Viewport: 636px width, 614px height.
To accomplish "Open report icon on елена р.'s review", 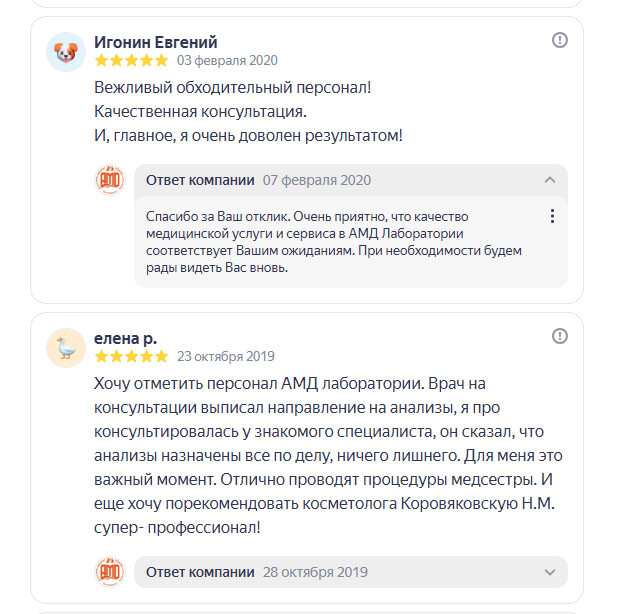I will pos(560,335).
